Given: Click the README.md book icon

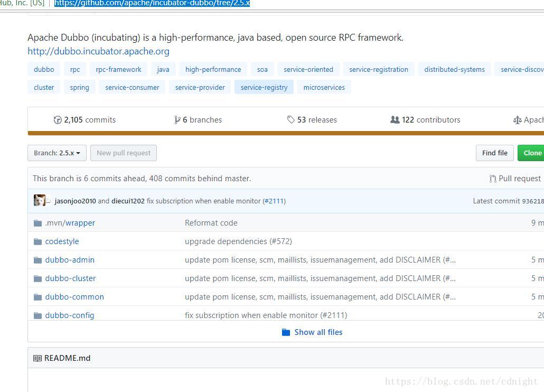Looking at the screenshot, I should (37, 358).
